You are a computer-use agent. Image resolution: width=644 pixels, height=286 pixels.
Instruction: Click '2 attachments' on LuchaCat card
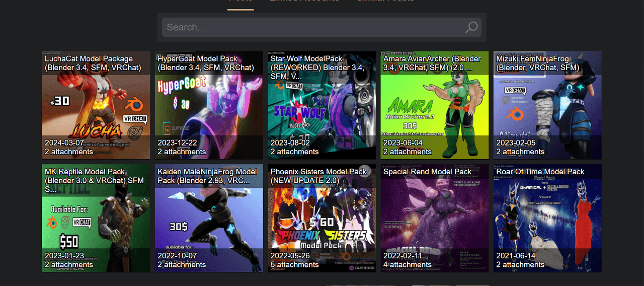click(69, 152)
